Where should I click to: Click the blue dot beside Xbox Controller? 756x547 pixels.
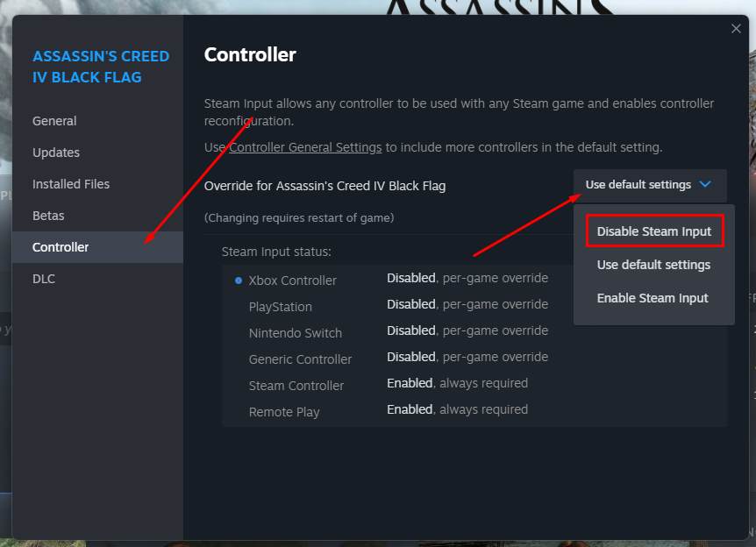(x=239, y=281)
